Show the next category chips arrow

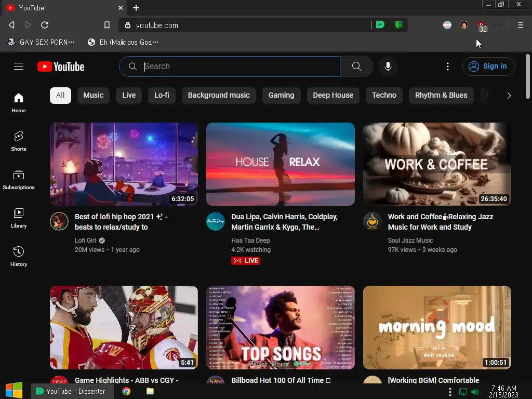coord(509,96)
